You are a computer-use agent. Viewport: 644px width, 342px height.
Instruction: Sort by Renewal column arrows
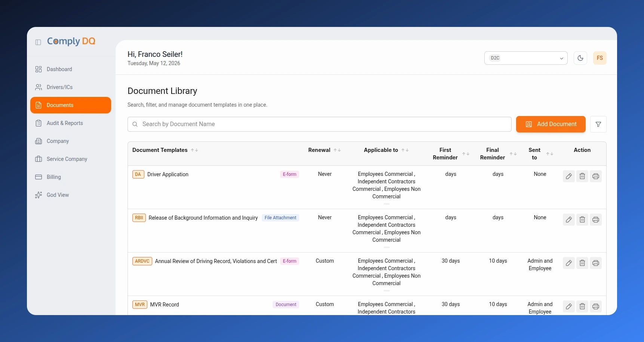tap(337, 150)
